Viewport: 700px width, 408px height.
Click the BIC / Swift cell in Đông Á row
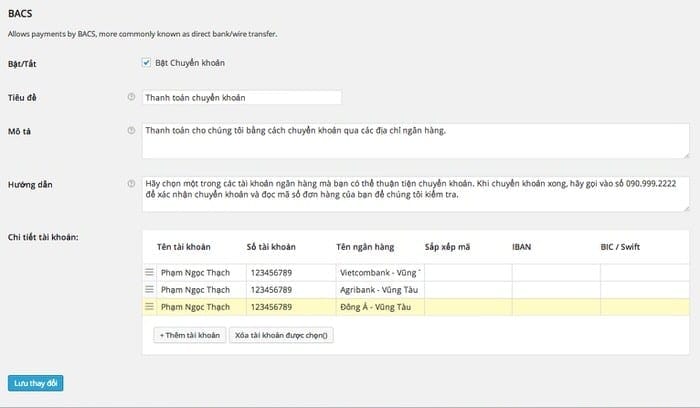pyautogui.click(x=645, y=307)
